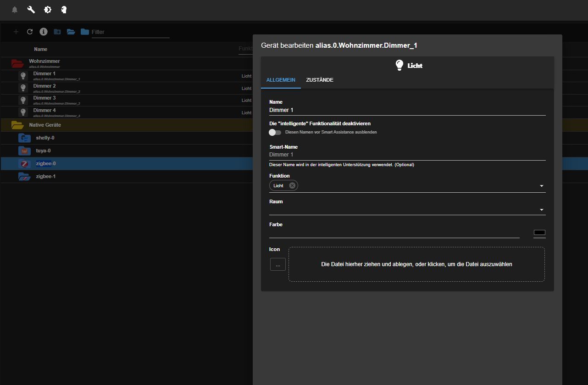Click the closed folder collapse-all icon
Image resolution: width=588 pixels, height=385 pixels.
[x=84, y=32]
